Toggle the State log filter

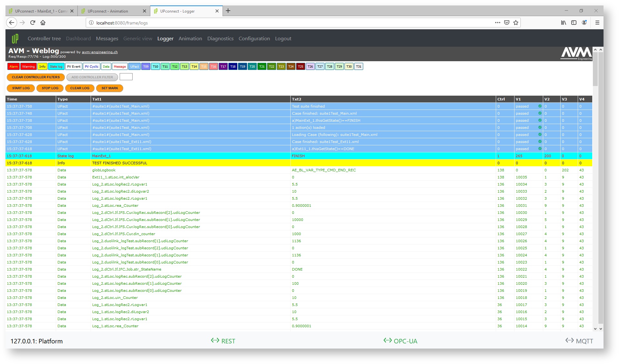point(56,67)
